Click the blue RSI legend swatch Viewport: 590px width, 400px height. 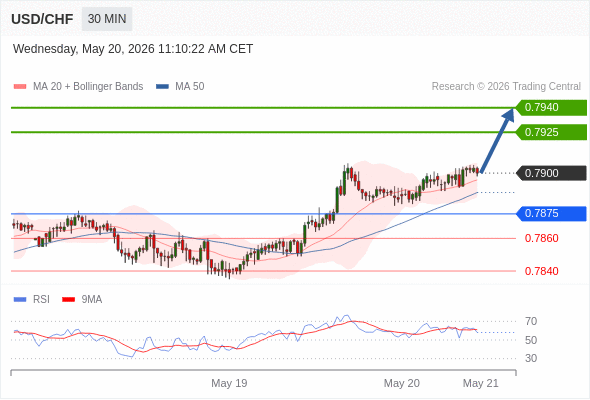click(20, 300)
